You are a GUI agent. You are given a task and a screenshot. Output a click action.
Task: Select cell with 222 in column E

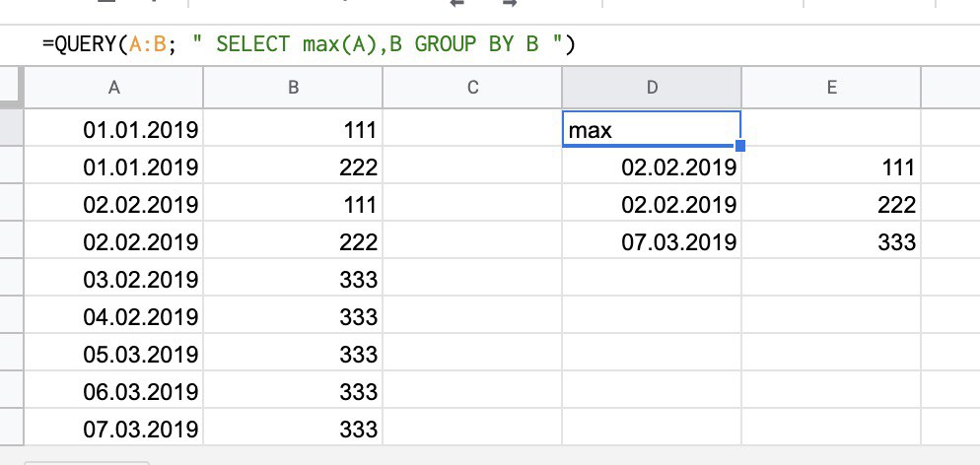(831, 205)
